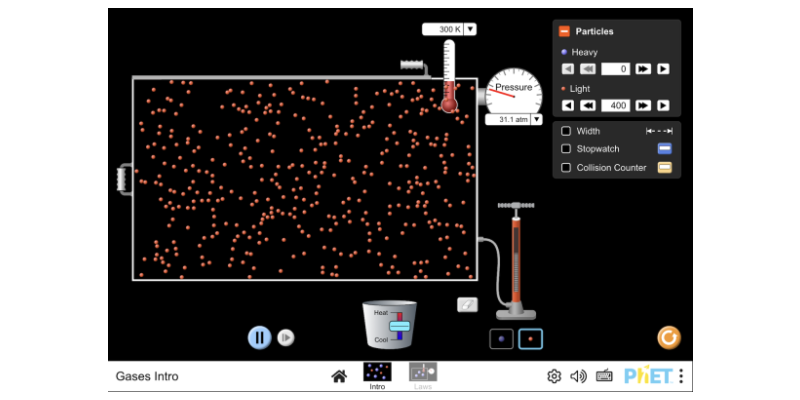
Task: Enable the Collision Counter checkbox
Action: tap(566, 167)
